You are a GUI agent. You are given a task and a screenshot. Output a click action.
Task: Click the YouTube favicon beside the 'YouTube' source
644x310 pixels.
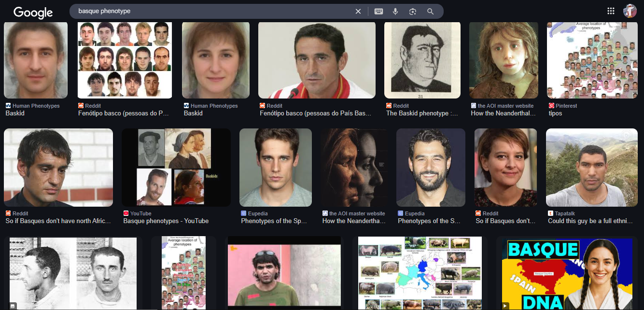(126, 213)
